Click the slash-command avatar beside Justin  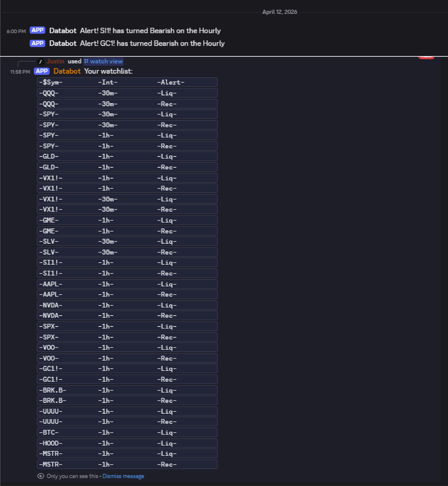40,61
